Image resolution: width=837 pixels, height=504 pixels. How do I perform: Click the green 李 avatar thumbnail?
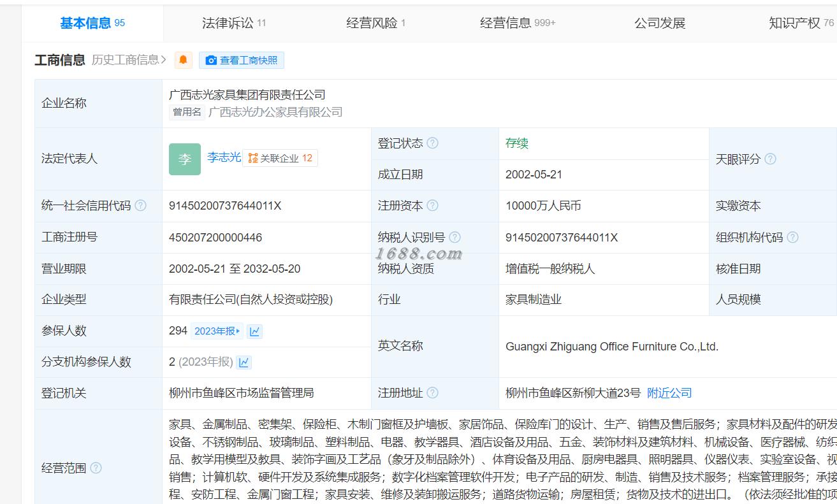pyautogui.click(x=185, y=159)
